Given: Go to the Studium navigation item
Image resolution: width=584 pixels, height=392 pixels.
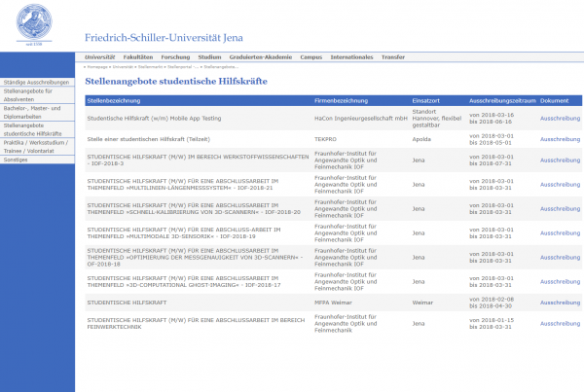Looking at the screenshot, I should pyautogui.click(x=209, y=57).
